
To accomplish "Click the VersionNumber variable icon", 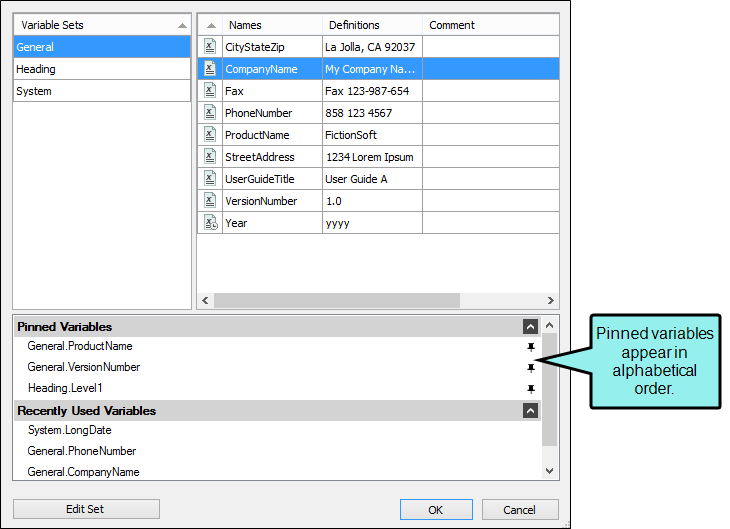I will click(210, 201).
